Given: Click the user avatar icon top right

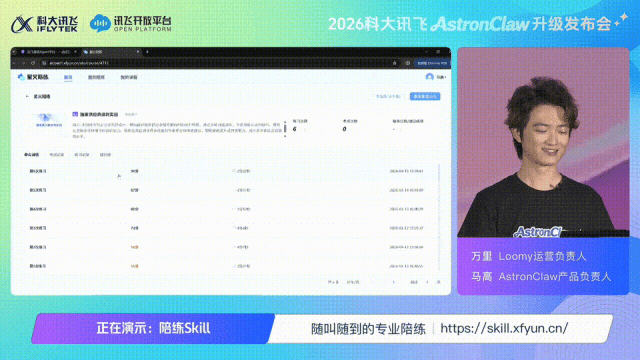Looking at the screenshot, I should click(429, 77).
